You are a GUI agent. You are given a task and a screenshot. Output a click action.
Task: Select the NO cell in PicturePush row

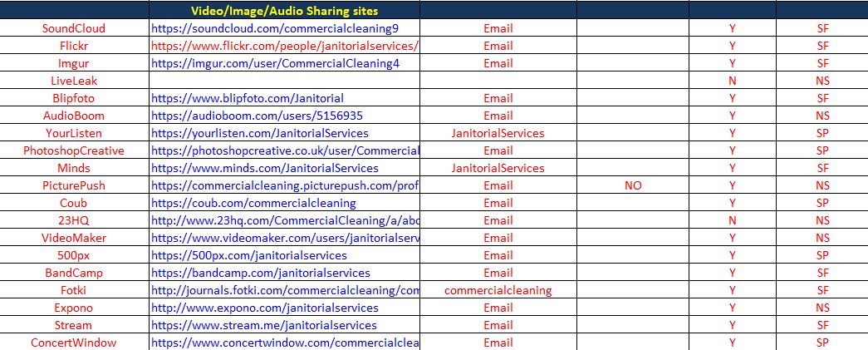(633, 185)
